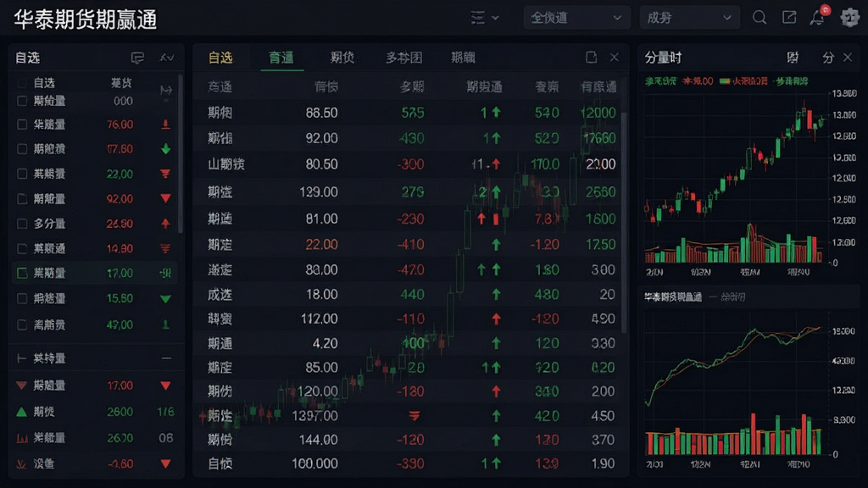
Task: Open the notification bell with red badge
Action: [818, 18]
